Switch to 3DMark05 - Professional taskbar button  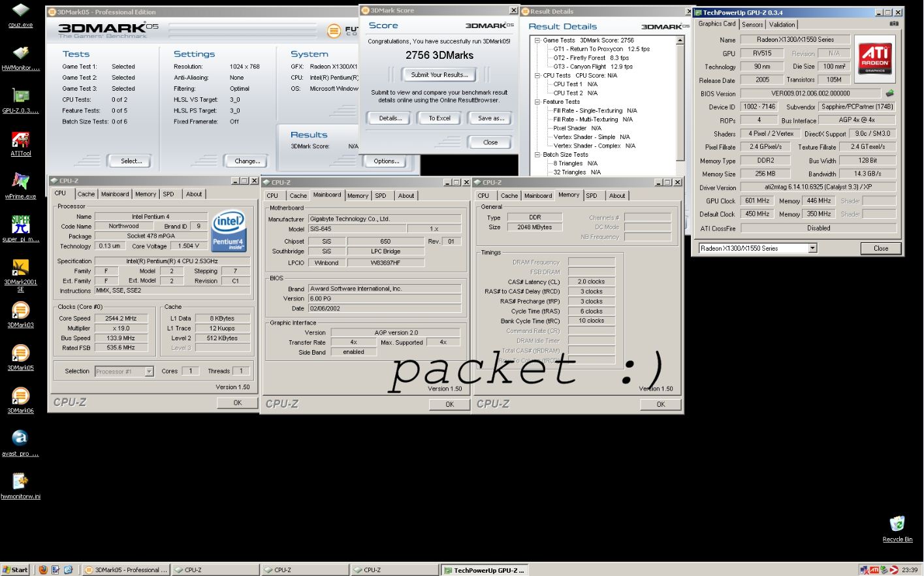click(x=126, y=569)
